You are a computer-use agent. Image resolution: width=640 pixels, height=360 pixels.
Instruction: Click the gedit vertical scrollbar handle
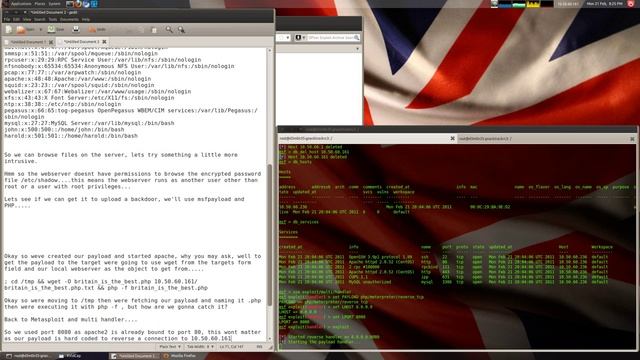269,235
